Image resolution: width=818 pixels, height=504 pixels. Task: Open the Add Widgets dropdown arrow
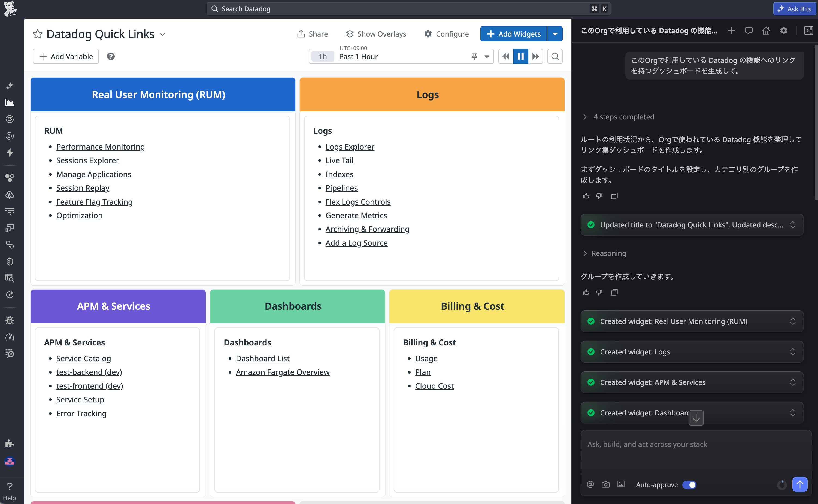[555, 34]
